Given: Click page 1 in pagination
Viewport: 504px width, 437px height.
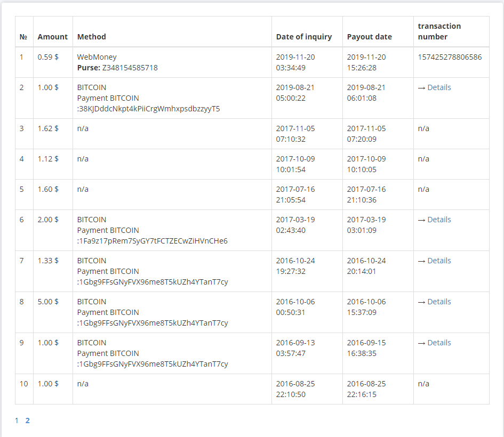Looking at the screenshot, I should (x=17, y=420).
